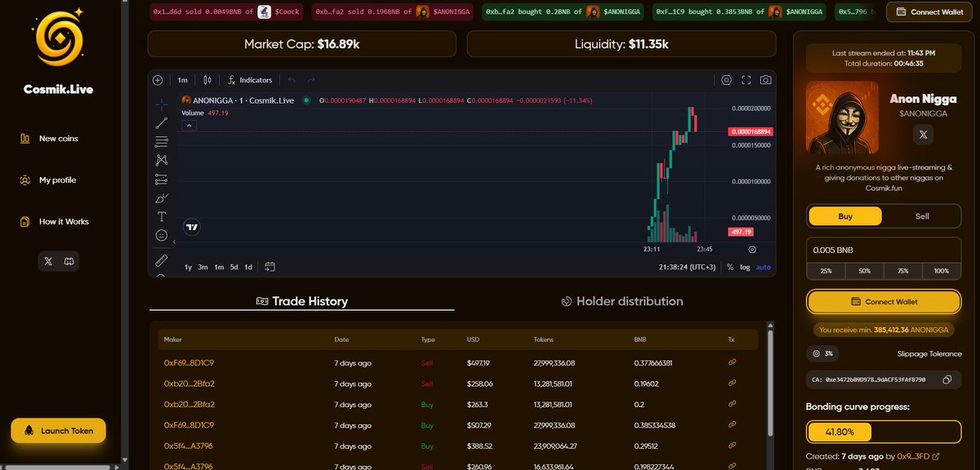Take a chart snapshot with camera icon
Screen dimensions: 980x470
point(765,80)
